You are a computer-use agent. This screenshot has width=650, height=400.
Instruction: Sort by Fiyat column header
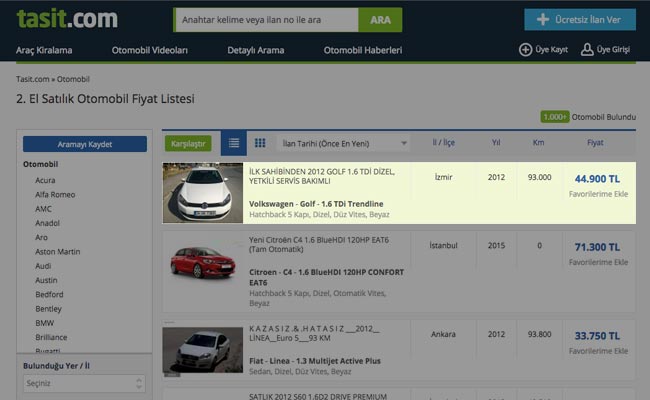[595, 142]
